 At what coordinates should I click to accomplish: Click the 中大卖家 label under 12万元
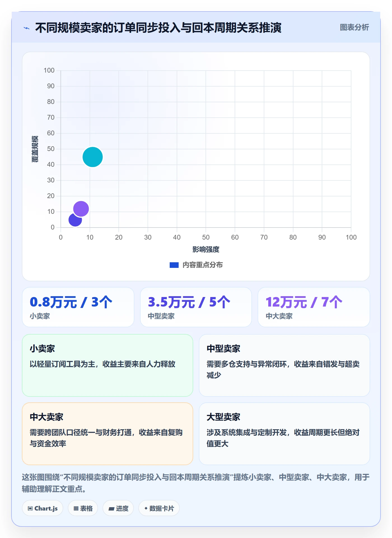[x=279, y=316]
